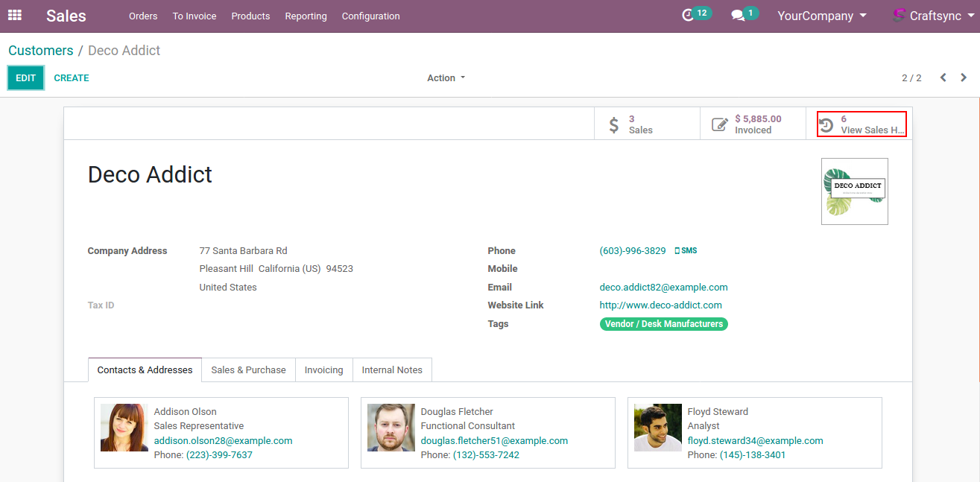Image resolution: width=980 pixels, height=482 pixels.
Task: Open the conversations chat bubble icon
Action: click(x=738, y=16)
